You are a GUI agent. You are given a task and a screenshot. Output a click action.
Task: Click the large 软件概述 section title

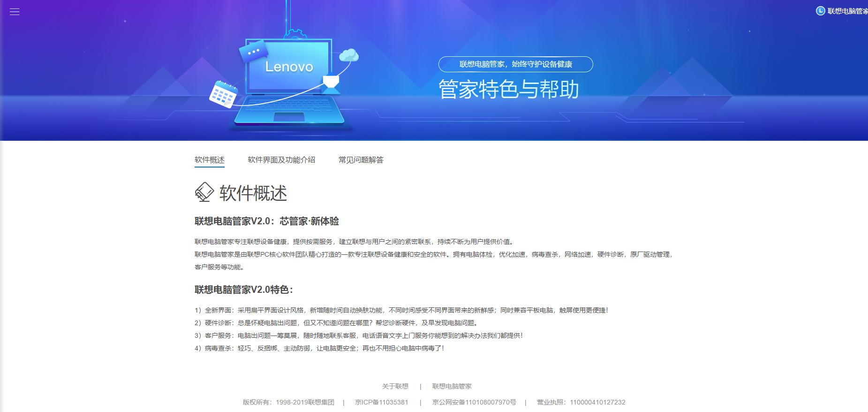(253, 193)
